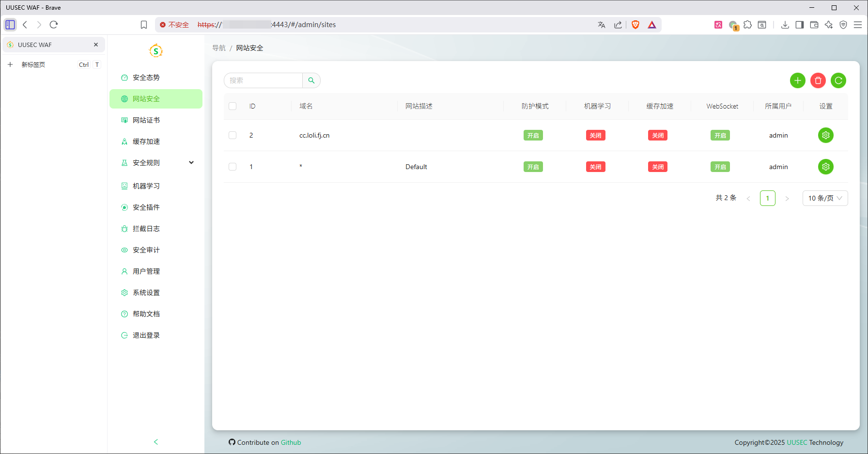Open the 10 条/页 page size dropdown
The image size is (868, 454).
(x=825, y=198)
